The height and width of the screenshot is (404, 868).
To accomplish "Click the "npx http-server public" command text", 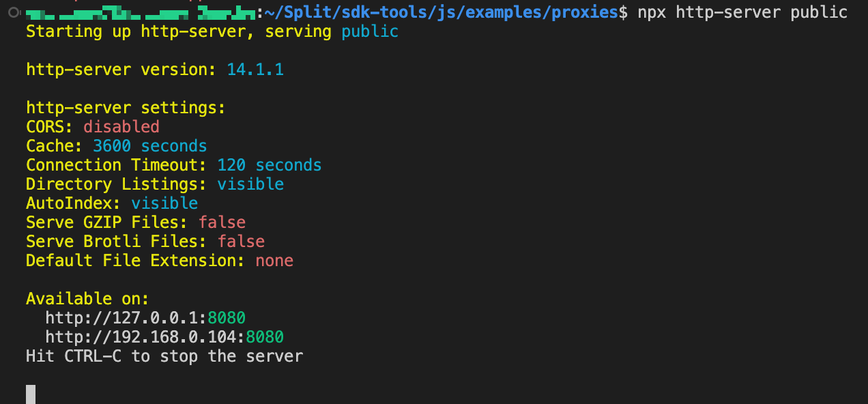I will (742, 12).
